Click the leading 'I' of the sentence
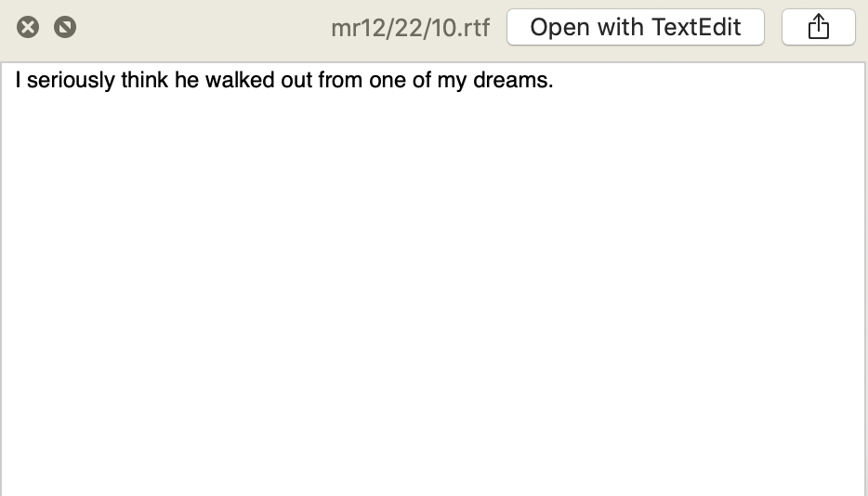 (x=19, y=80)
